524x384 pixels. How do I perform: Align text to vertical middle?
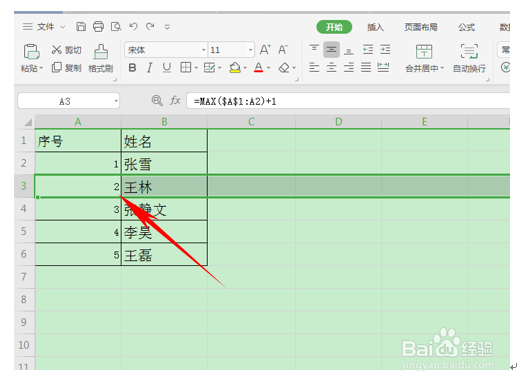pyautogui.click(x=332, y=49)
